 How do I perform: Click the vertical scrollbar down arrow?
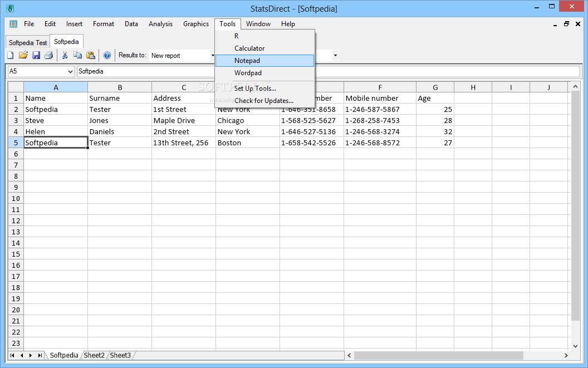pos(575,346)
